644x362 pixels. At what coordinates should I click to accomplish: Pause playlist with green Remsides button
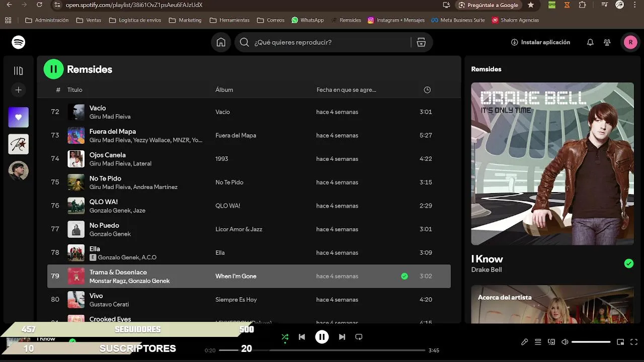pyautogui.click(x=54, y=69)
